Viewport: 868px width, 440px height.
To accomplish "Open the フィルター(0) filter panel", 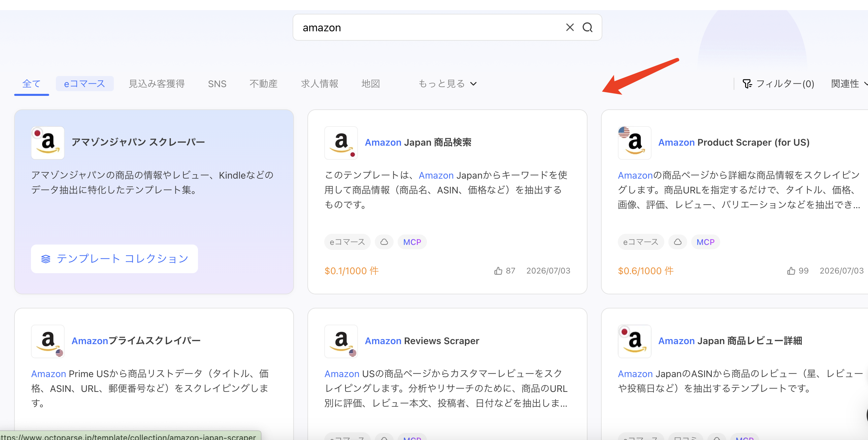I will coord(778,83).
